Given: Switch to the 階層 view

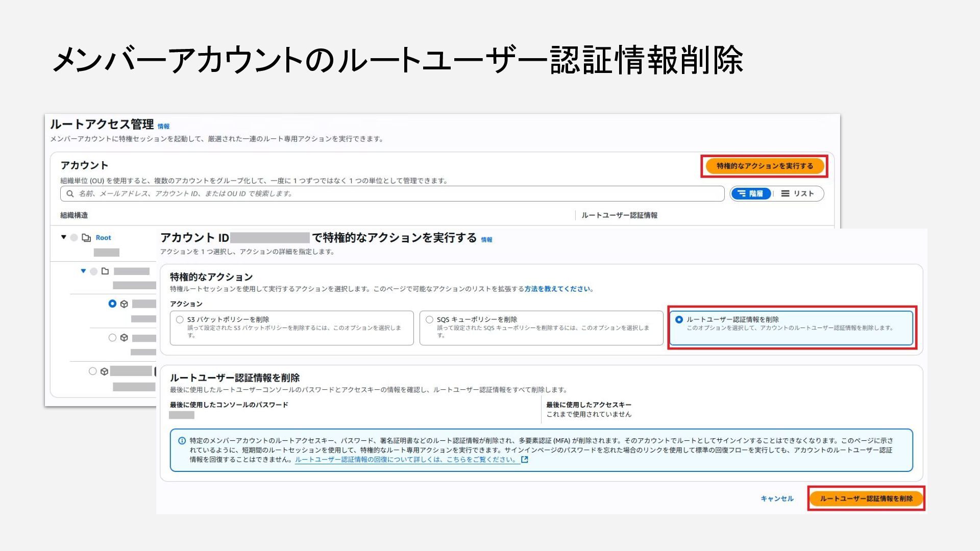Looking at the screenshot, I should (751, 194).
